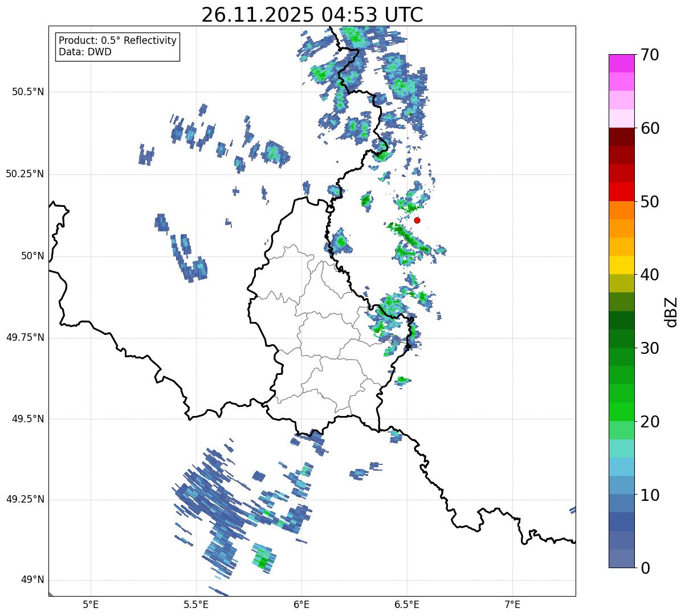Click the dBZ colorbar axis label

pyautogui.click(x=671, y=311)
